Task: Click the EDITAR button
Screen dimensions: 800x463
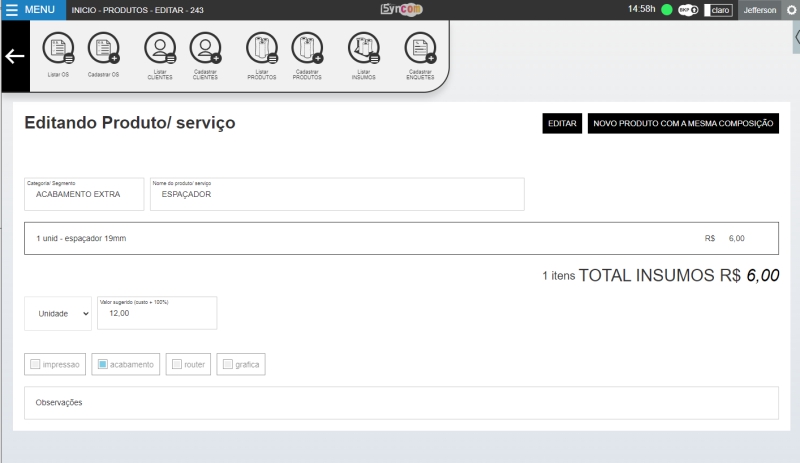Action: (x=562, y=123)
